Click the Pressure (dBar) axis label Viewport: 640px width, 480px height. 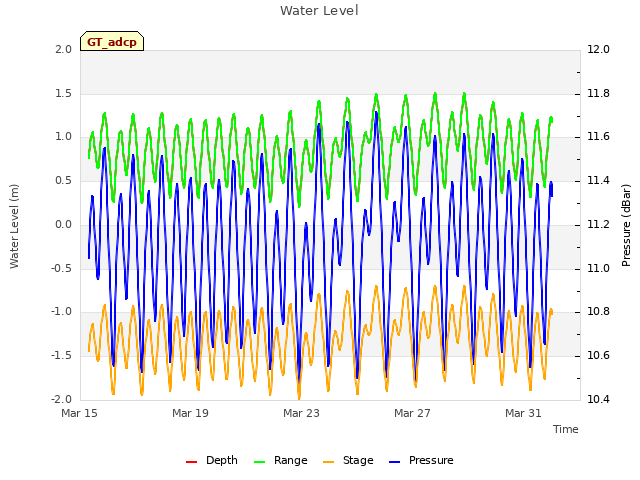tap(626, 225)
